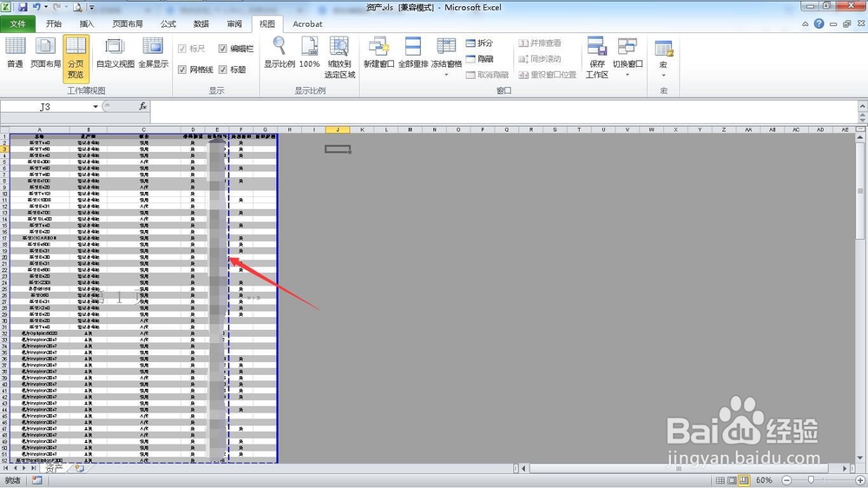Open Freeze Panes (冻结窗格) menu
This screenshot has width=868, height=488.
[x=446, y=56]
